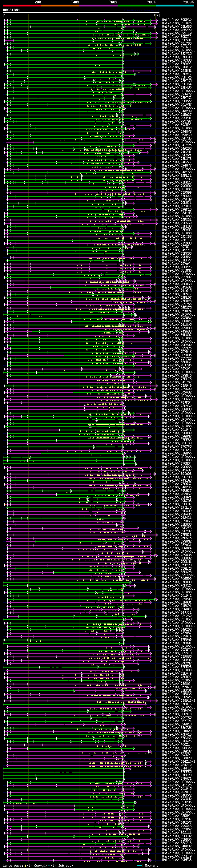
Task: Open hit UniRef100_Q9T0K5
Action: point(177,23)
